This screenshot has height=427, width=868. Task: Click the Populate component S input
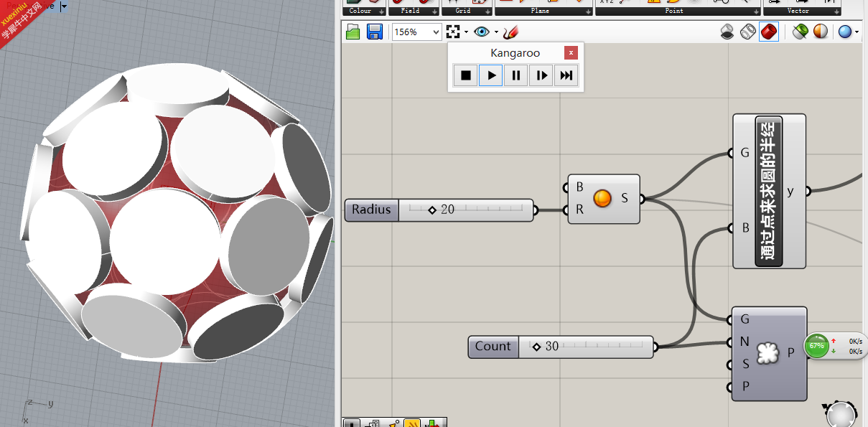tap(745, 365)
